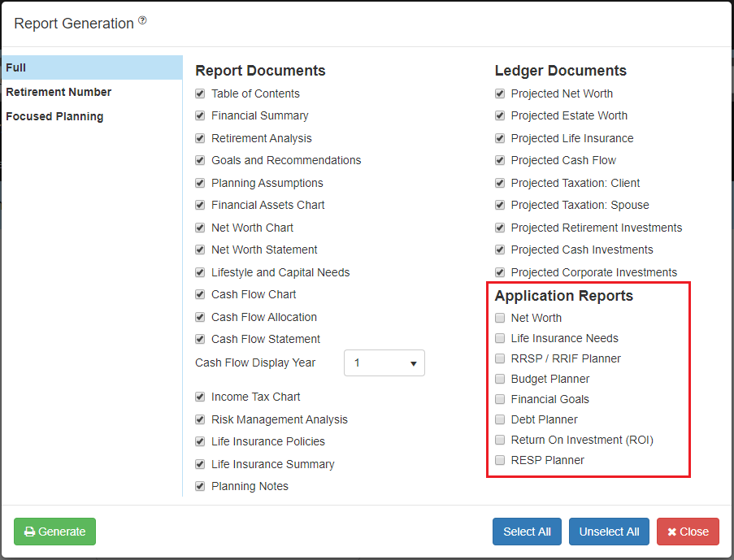
Task: Enable the Budget Planner report checkbox
Action: [x=500, y=379]
